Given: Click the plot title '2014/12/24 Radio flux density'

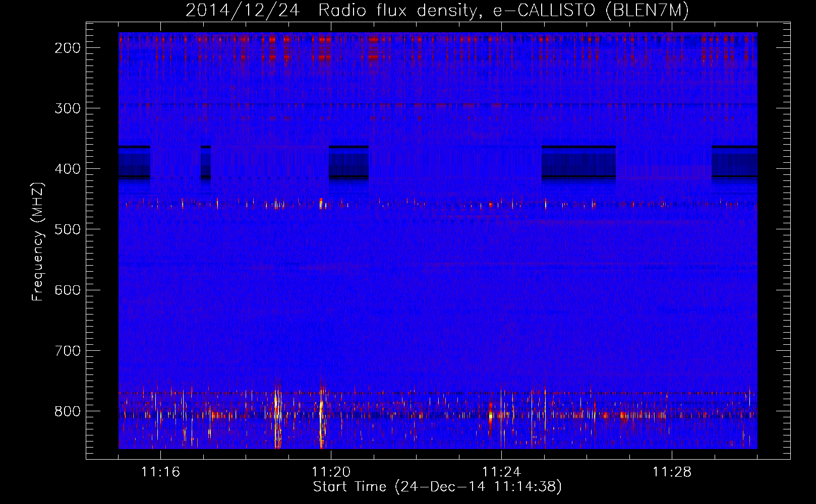Looking at the screenshot, I should [x=437, y=11].
